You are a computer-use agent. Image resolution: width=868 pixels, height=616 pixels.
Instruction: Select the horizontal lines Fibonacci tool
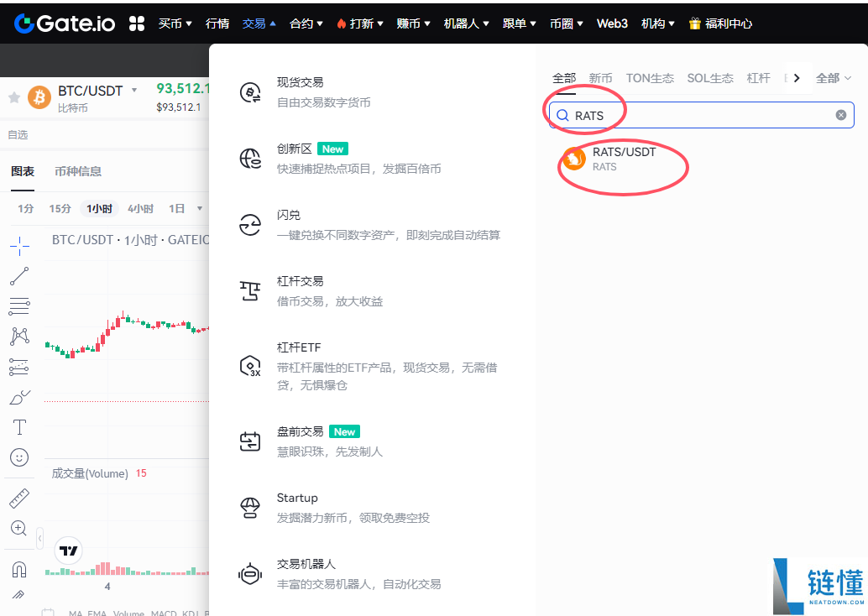click(19, 306)
